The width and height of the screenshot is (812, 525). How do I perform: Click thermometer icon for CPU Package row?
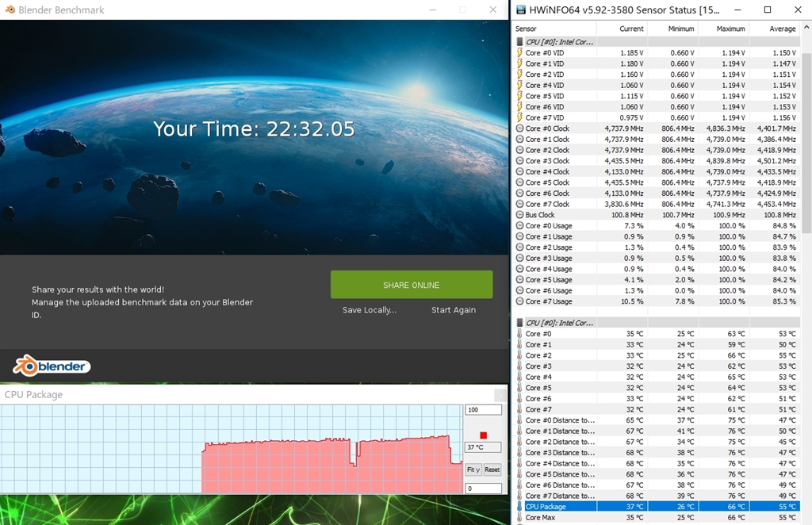pyautogui.click(x=519, y=506)
